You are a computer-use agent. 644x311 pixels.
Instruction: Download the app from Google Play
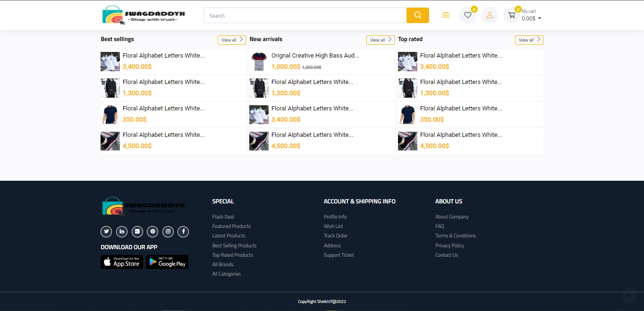coord(167,262)
